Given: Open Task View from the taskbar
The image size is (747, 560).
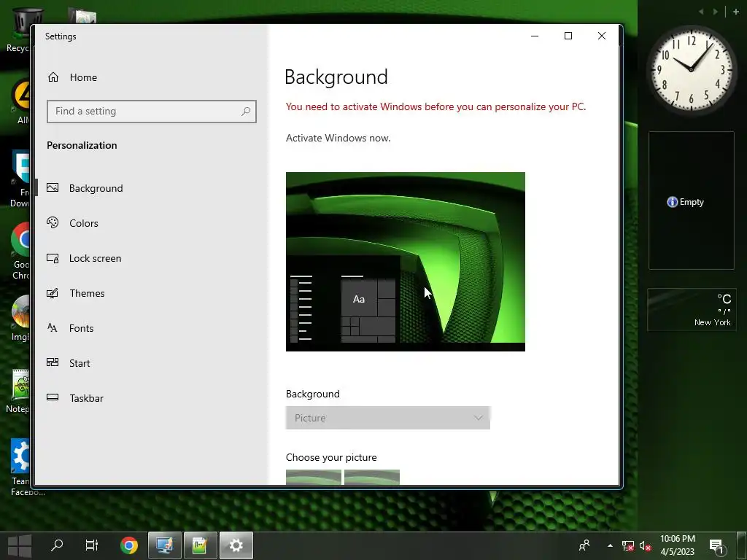Looking at the screenshot, I should coord(91,545).
